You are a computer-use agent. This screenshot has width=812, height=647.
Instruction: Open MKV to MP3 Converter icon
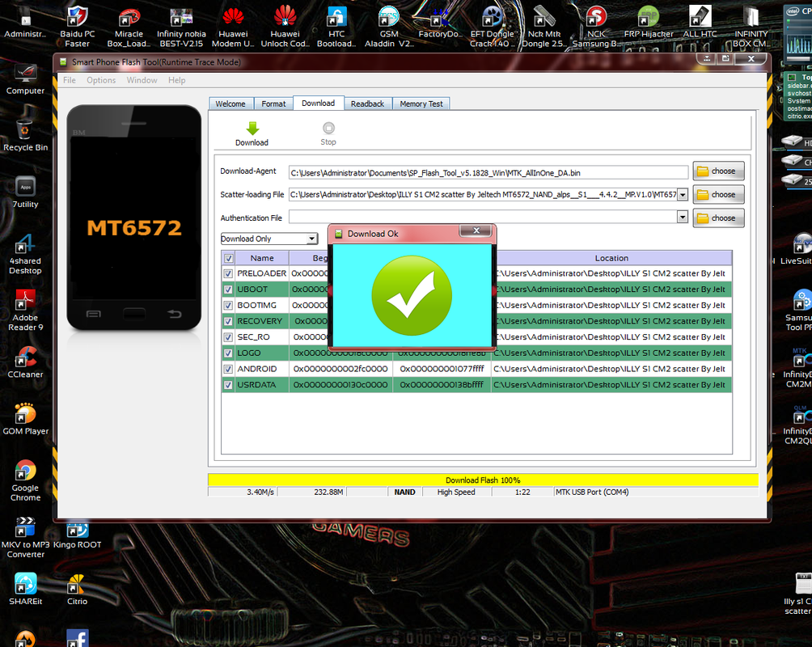click(25, 538)
